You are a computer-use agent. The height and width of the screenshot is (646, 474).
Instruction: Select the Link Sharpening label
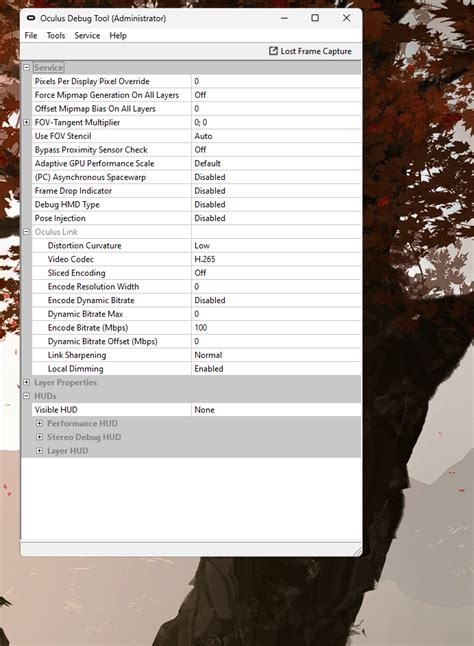point(77,355)
